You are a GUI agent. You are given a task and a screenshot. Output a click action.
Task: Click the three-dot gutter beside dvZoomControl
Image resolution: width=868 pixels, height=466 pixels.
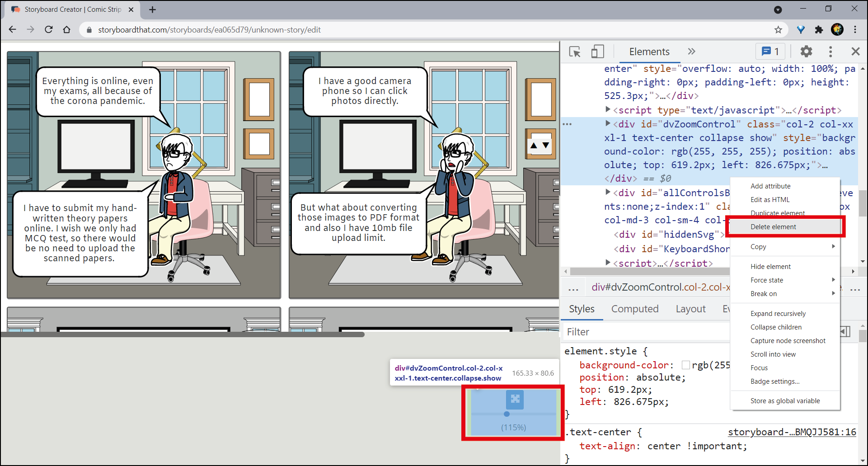click(x=567, y=124)
